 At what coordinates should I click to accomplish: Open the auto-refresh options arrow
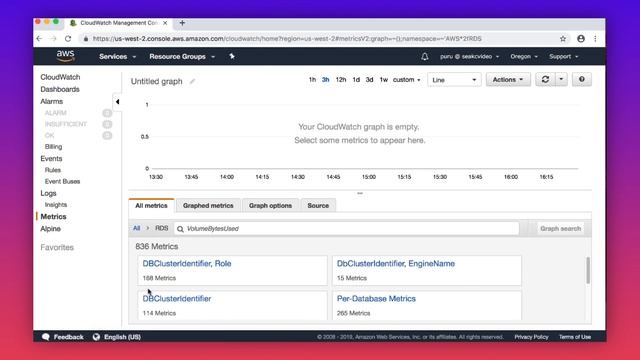click(561, 80)
